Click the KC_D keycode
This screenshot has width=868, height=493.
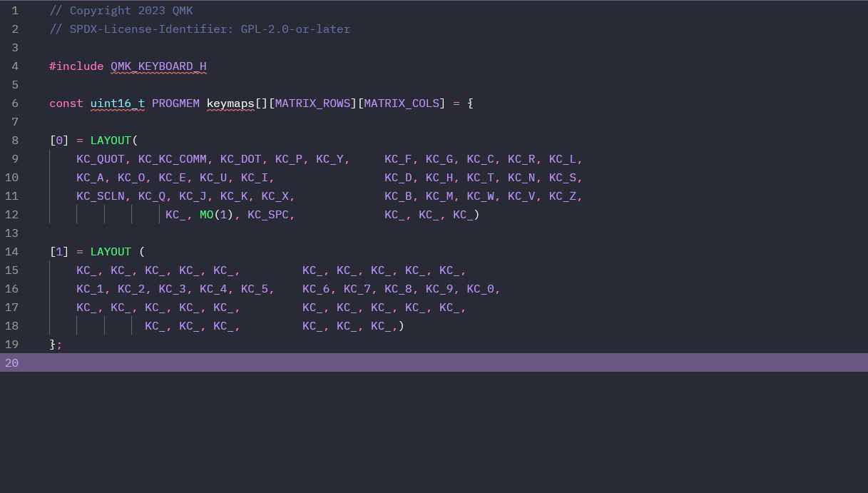(x=398, y=178)
